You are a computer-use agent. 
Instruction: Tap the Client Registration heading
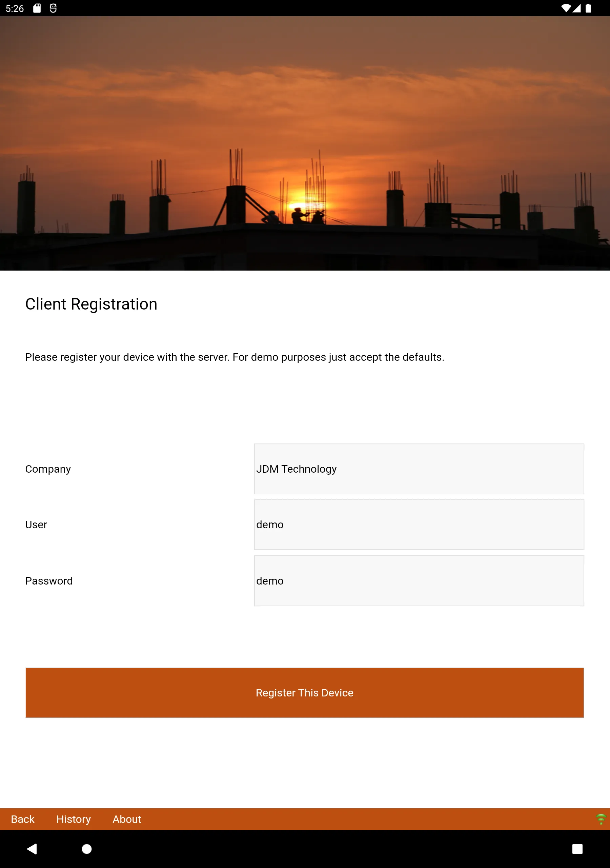[x=91, y=304]
